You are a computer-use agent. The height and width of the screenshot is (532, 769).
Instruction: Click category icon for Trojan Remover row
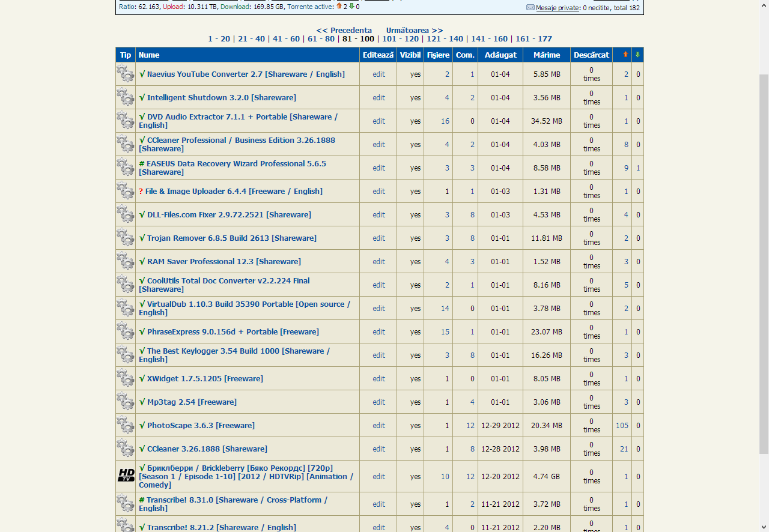tap(126, 238)
